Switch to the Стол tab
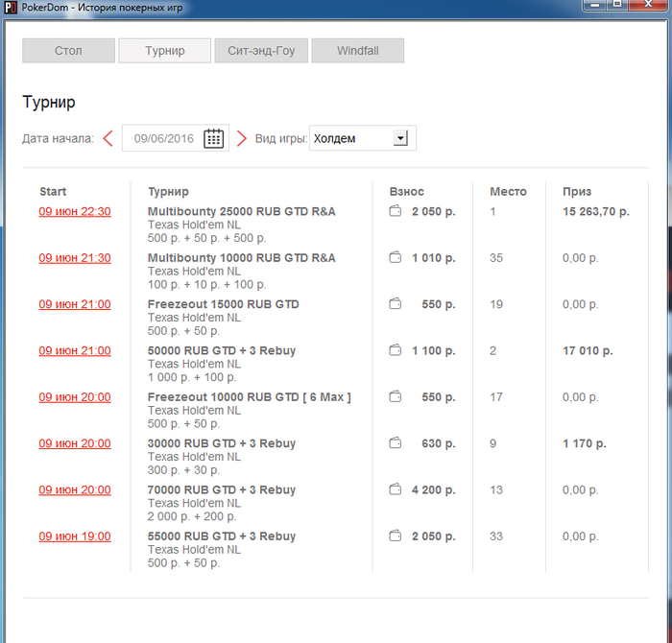The width and height of the screenshot is (672, 643). [x=68, y=51]
